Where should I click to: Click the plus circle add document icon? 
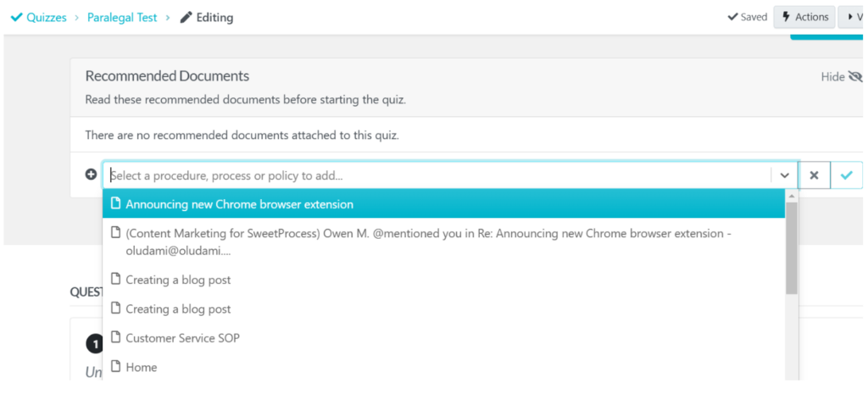(x=92, y=175)
